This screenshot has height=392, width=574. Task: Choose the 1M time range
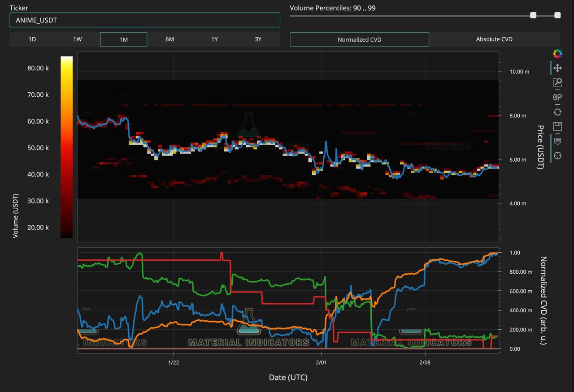click(123, 39)
